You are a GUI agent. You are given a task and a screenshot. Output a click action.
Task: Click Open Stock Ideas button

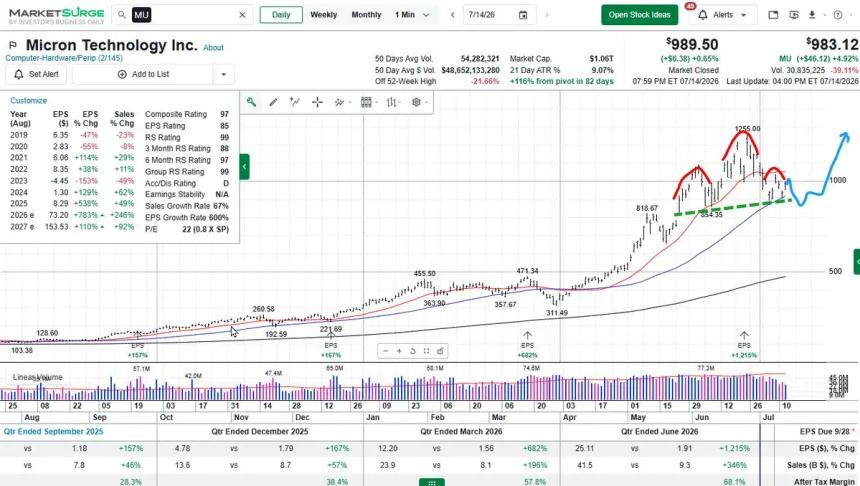tap(640, 15)
